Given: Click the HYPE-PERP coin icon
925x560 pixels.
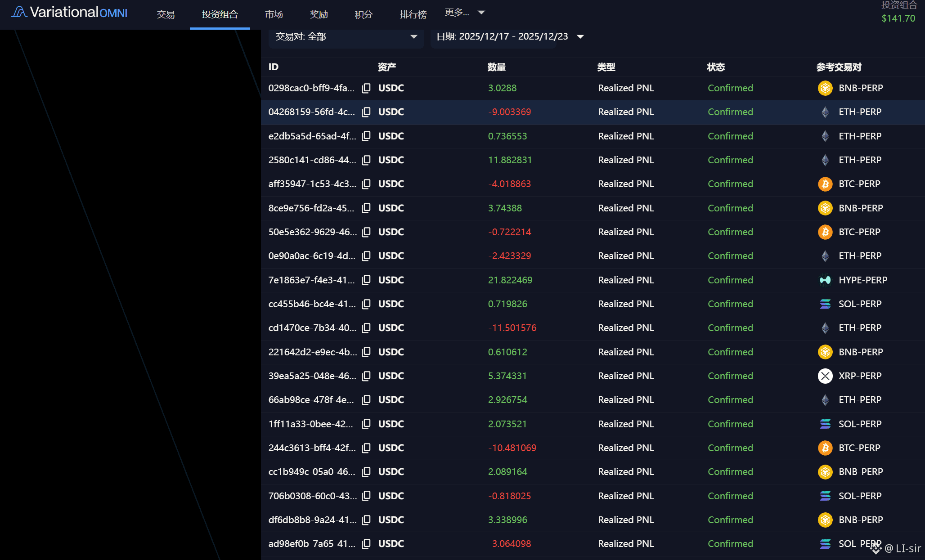Looking at the screenshot, I should click(x=825, y=280).
